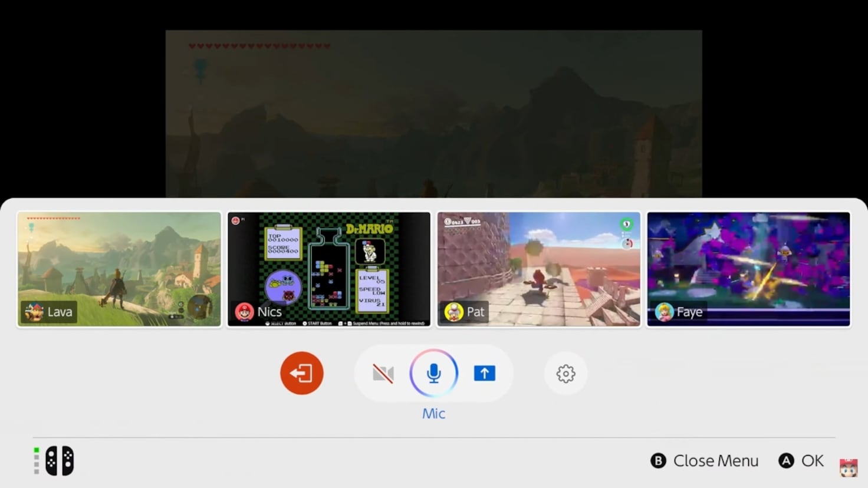Screen dimensions: 868x488
Task: Enable camera by clicking the disabled video toggle
Action: pos(383,372)
